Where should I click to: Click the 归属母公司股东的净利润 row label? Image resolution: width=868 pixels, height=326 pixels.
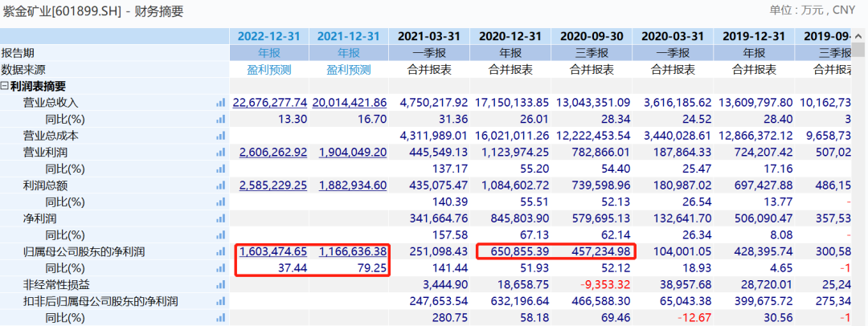(84, 252)
